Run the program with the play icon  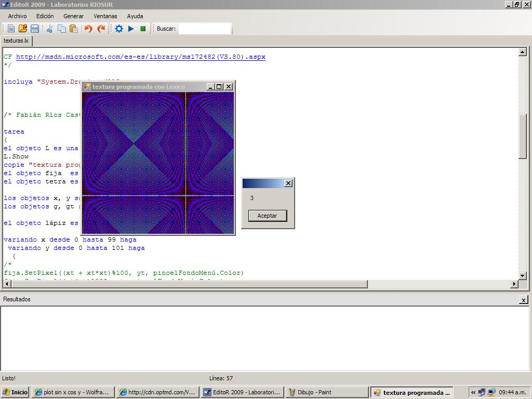pos(131,29)
